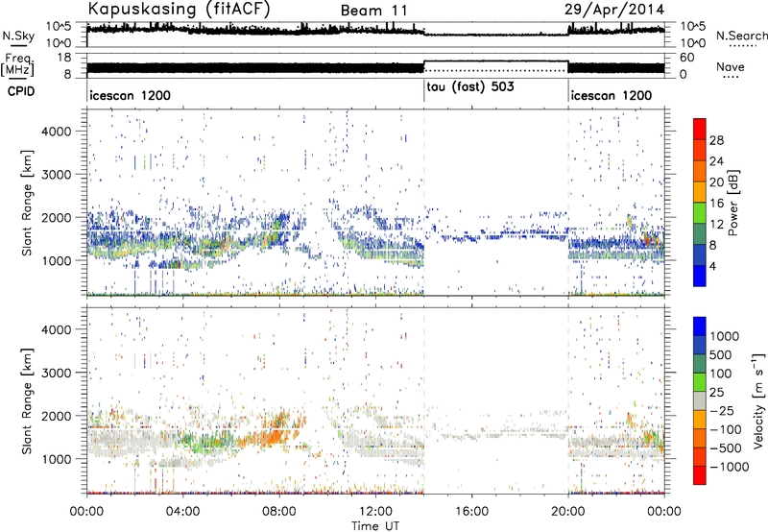
Task: Click the '2000' tick of the power panel
Action: tap(57, 217)
